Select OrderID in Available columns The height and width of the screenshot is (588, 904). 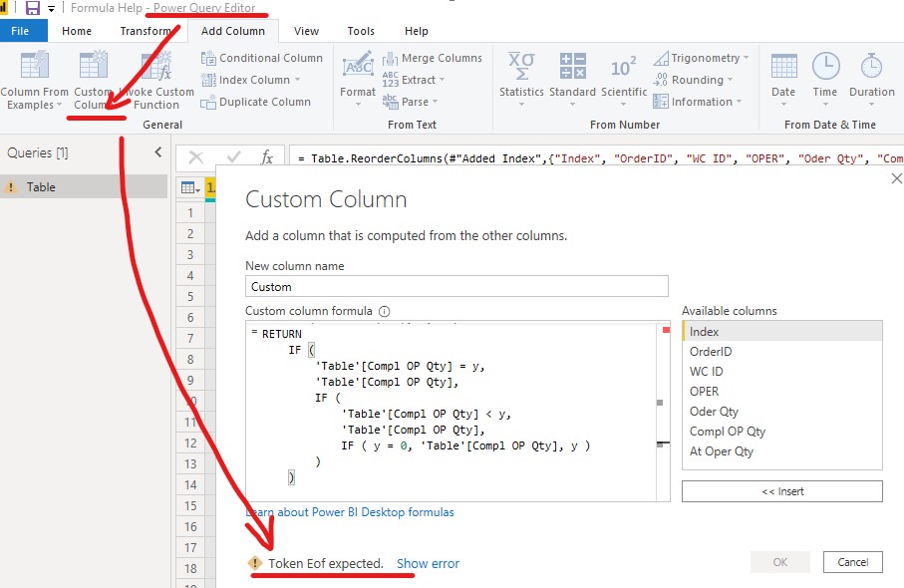[x=781, y=352]
